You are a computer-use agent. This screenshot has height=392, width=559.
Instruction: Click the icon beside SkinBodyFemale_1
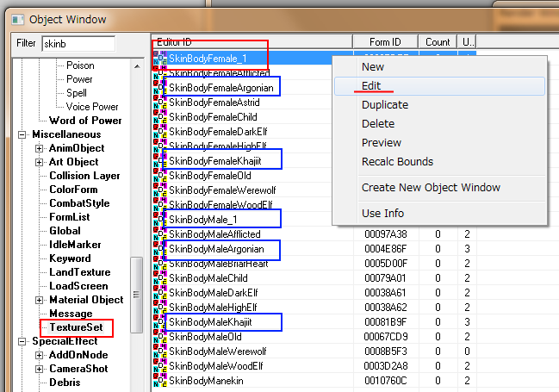click(x=160, y=58)
